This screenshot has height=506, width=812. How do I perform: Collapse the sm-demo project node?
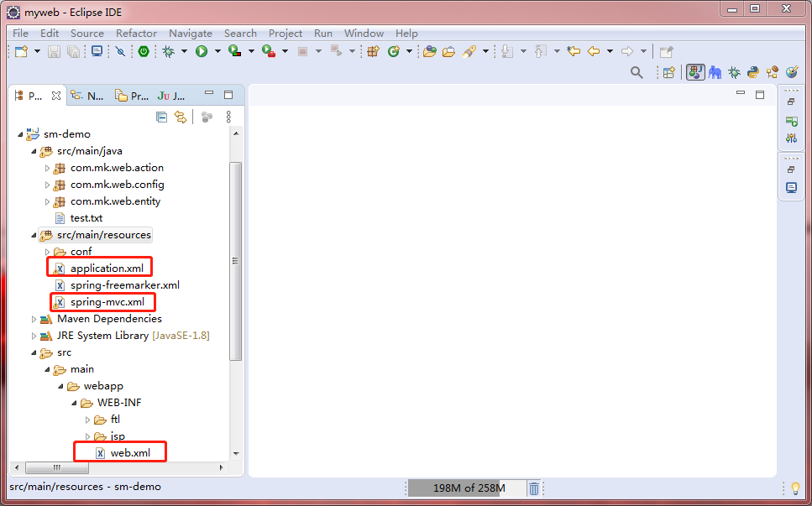click(20, 134)
